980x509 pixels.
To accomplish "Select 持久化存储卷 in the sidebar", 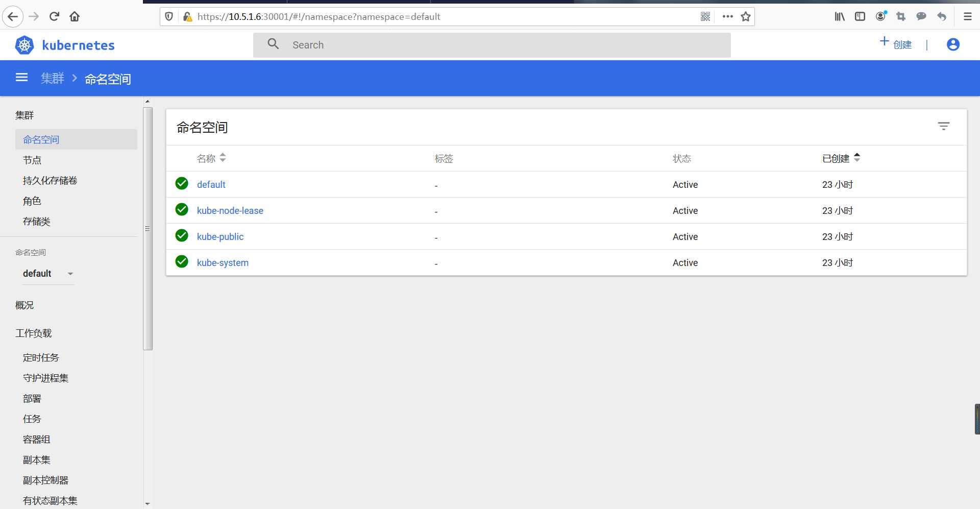I will 50,180.
